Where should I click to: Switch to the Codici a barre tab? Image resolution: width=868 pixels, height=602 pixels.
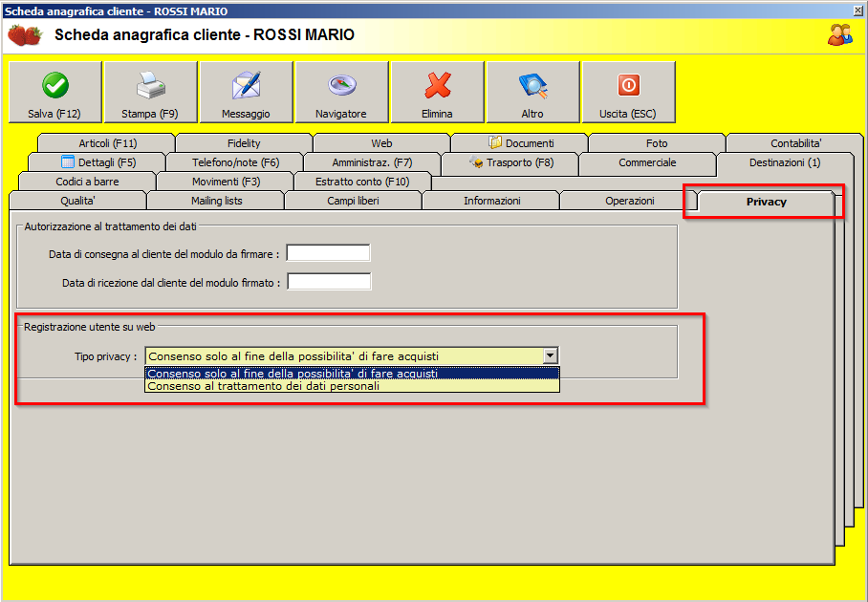(x=87, y=181)
